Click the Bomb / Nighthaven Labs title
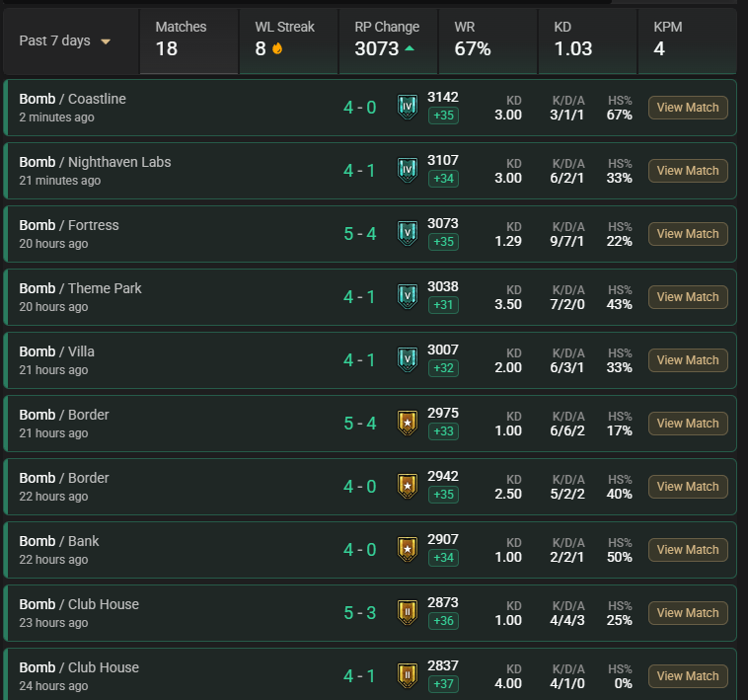This screenshot has width=748, height=700. pos(95,162)
